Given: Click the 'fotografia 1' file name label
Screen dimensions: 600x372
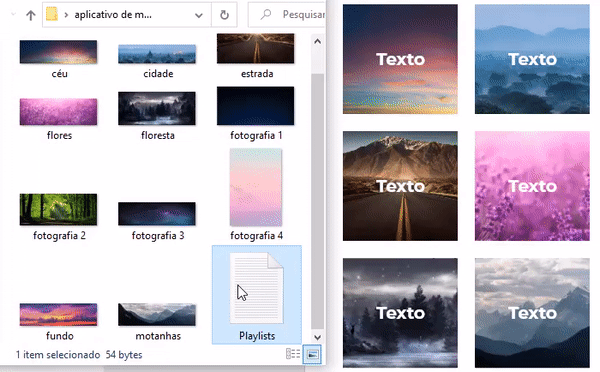Looking at the screenshot, I should tap(256, 135).
